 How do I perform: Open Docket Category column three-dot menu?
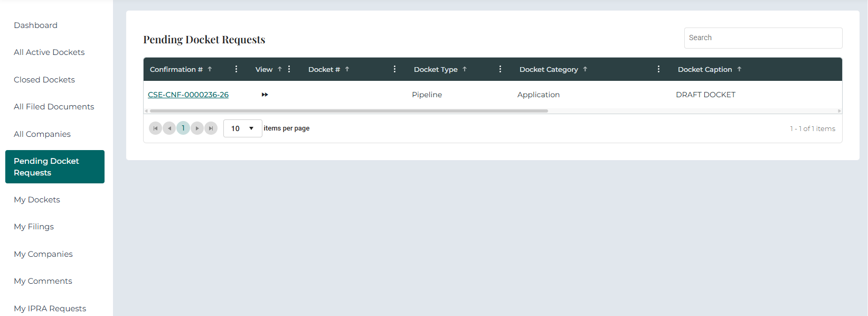658,69
